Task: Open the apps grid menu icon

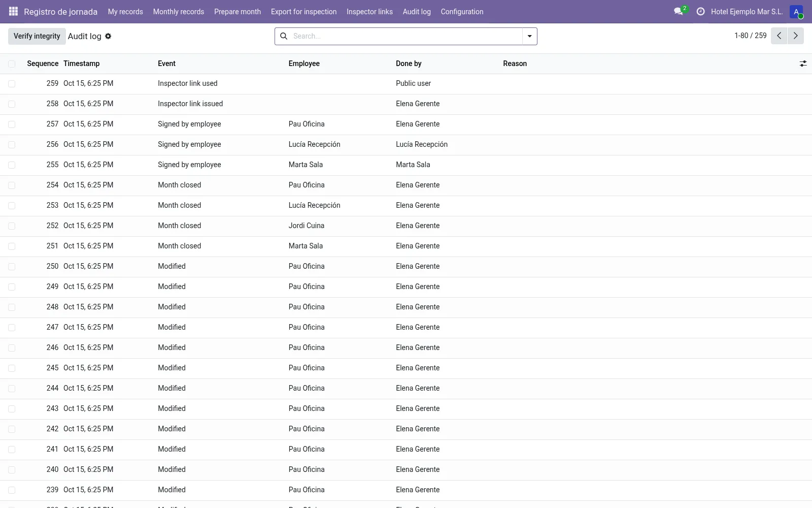Action: click(13, 11)
